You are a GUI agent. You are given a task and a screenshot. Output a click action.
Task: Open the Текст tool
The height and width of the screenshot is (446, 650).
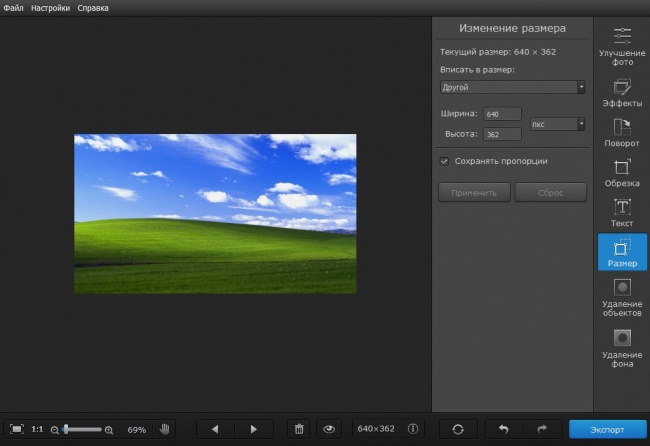(622, 213)
